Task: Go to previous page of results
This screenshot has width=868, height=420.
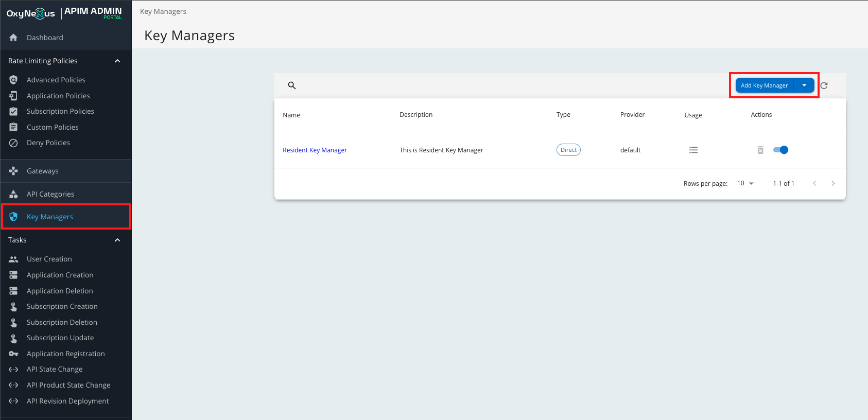Action: click(x=814, y=183)
